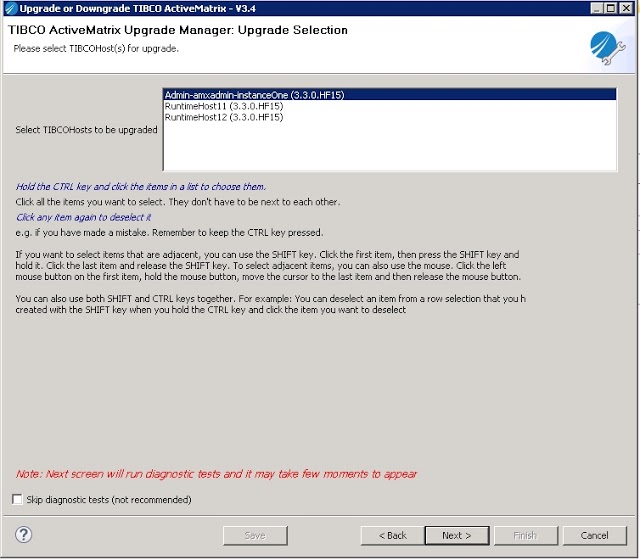Click the 'Upgrade Selection' wizard heading
Screen dimensions: 640x560
pos(178,30)
